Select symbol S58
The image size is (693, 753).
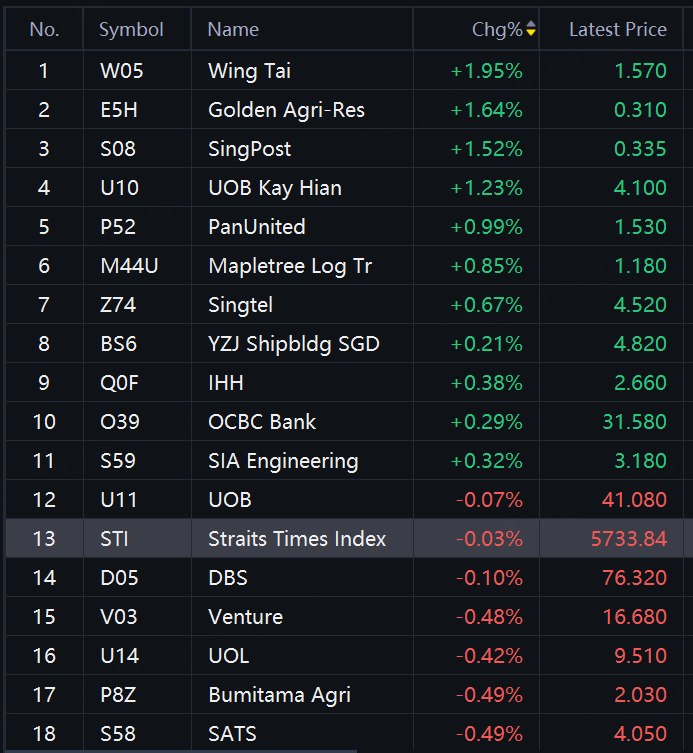tap(118, 734)
